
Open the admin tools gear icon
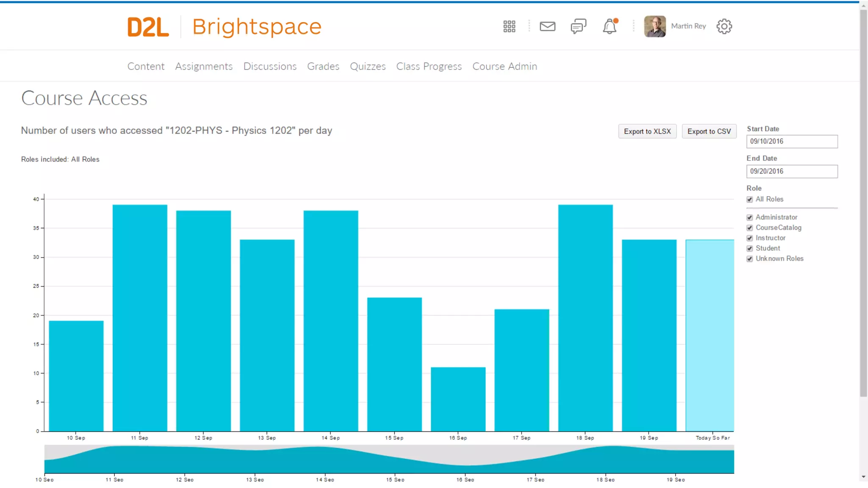[x=724, y=26]
